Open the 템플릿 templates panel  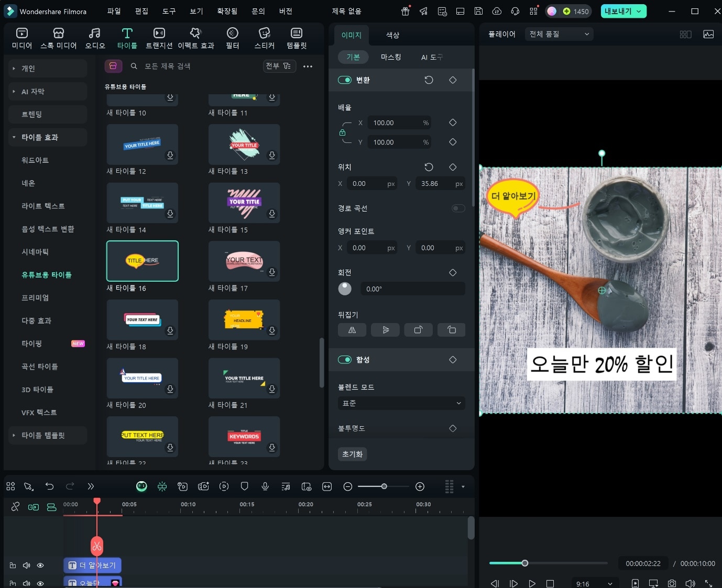(297, 39)
